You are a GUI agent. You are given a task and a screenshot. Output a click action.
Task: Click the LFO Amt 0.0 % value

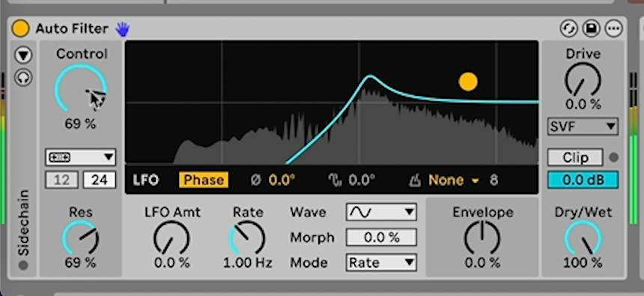click(172, 263)
